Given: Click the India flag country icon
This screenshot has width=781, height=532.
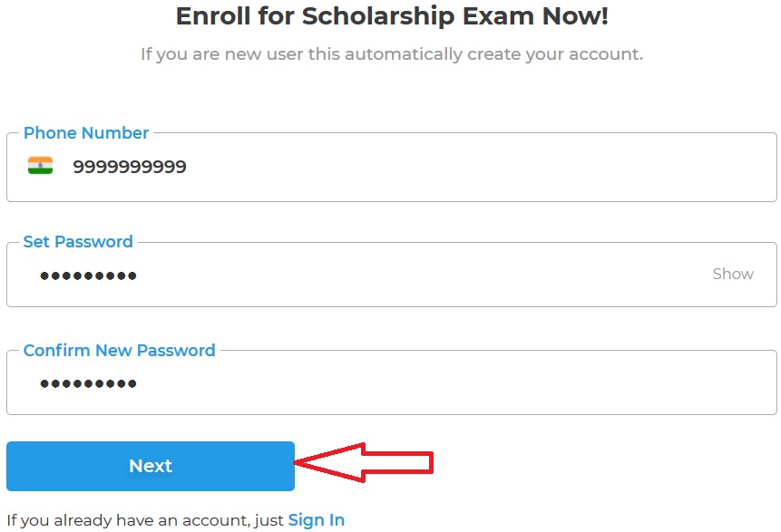Looking at the screenshot, I should (x=40, y=166).
